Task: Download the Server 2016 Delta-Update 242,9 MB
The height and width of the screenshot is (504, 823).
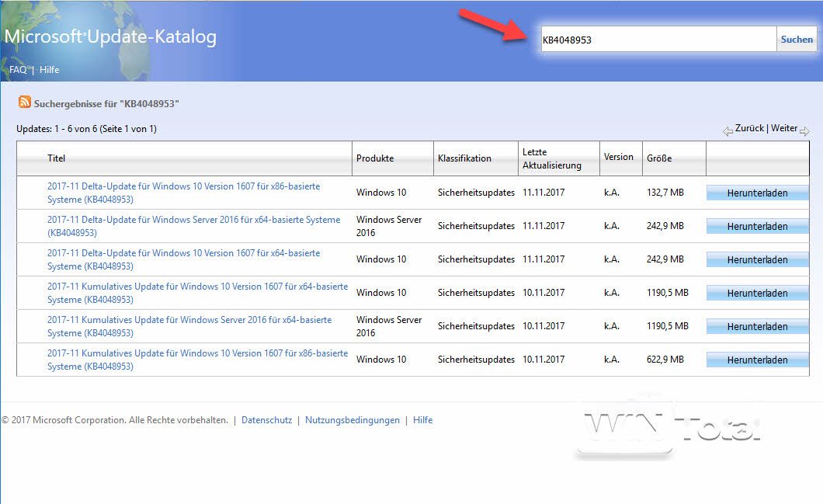Action: (757, 226)
